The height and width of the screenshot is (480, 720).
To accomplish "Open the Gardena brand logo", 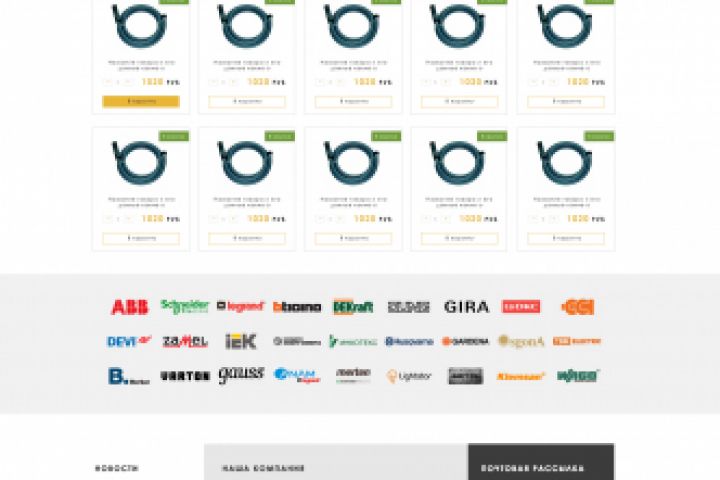I will point(465,341).
